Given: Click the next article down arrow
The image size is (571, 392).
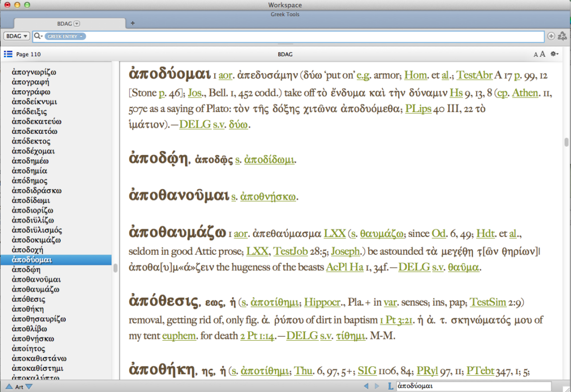Looking at the screenshot, I should 29,386.
